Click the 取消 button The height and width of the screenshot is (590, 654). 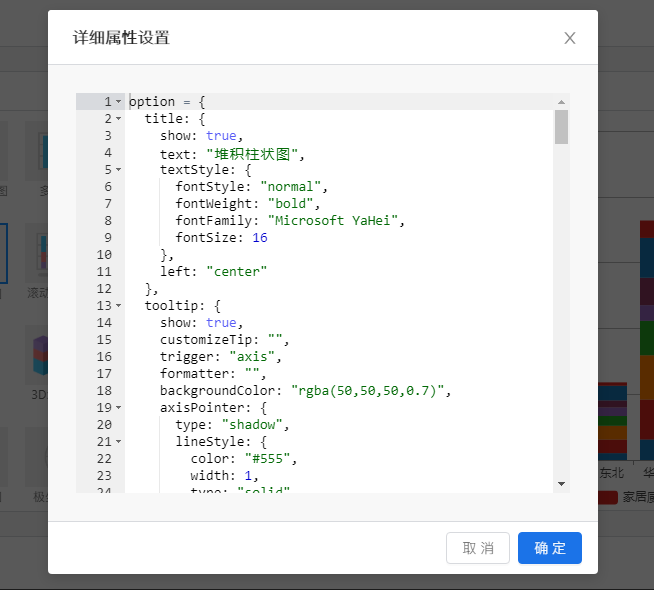click(x=478, y=548)
